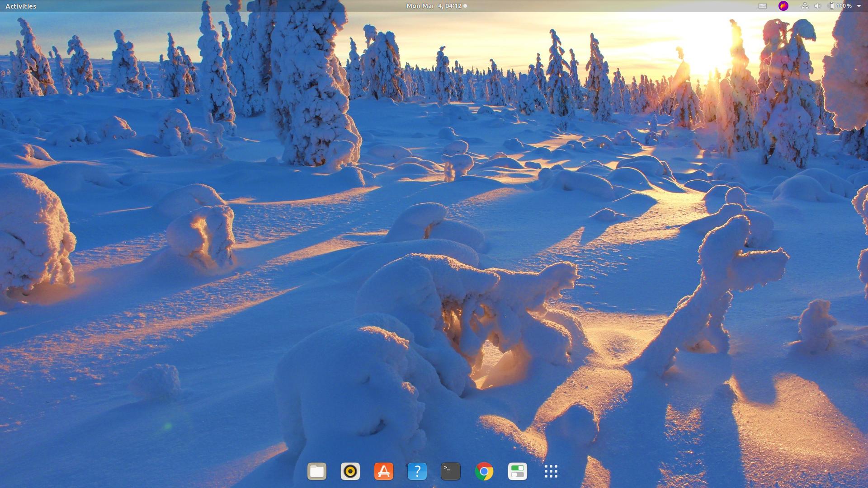Screen dimensions: 868x488
Task: Open Ubuntu Software center
Action: pos(383,471)
